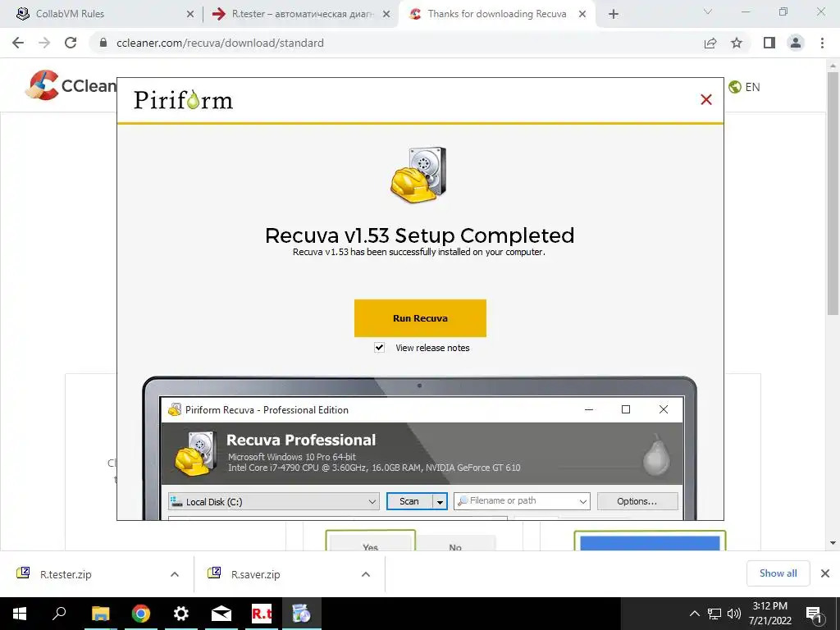Close the R.tester tab
The height and width of the screenshot is (630, 840).
click(x=386, y=14)
